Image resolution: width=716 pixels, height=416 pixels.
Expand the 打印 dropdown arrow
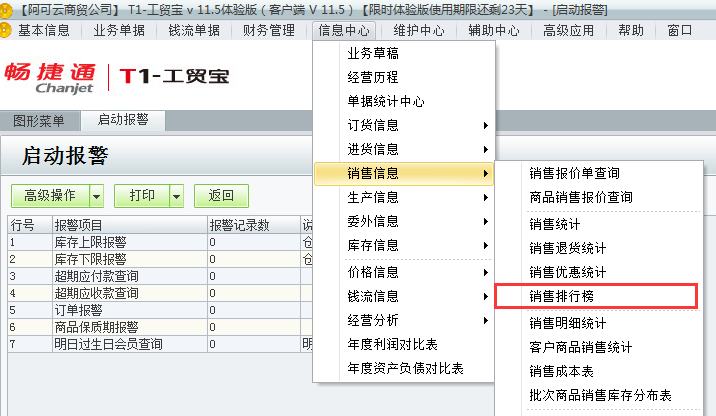pyautogui.click(x=176, y=196)
